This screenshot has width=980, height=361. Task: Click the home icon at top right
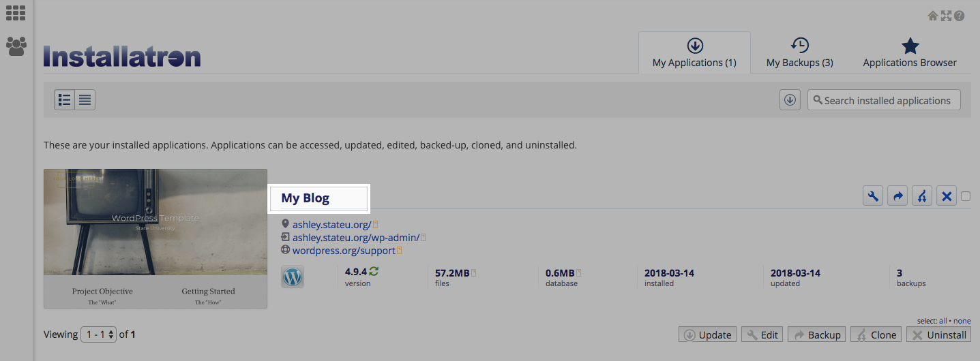[x=932, y=16]
